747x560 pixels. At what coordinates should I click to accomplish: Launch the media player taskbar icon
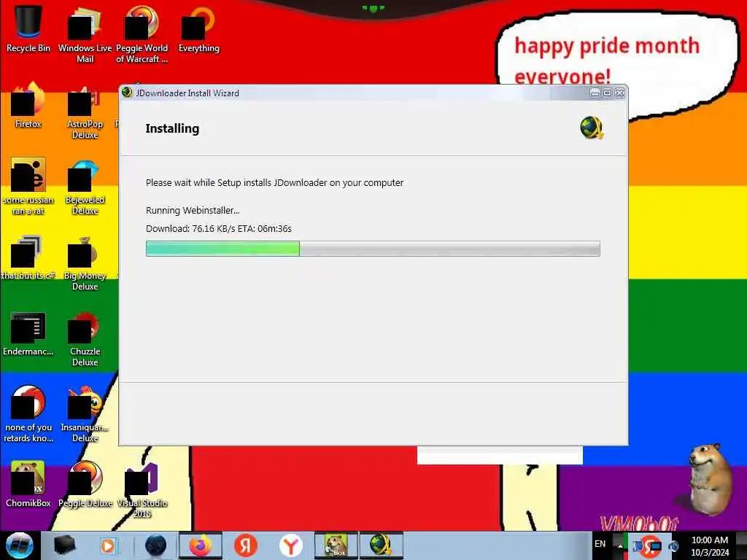pyautogui.click(x=109, y=545)
